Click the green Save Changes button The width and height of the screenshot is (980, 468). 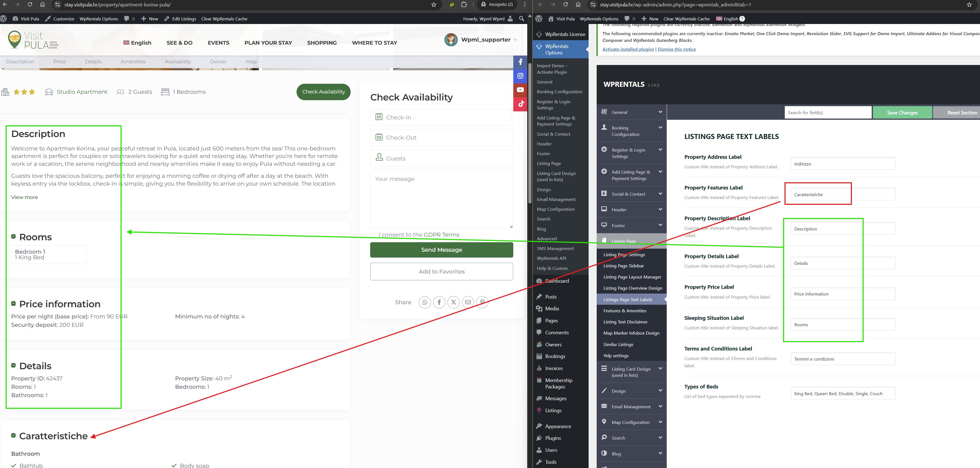point(902,113)
